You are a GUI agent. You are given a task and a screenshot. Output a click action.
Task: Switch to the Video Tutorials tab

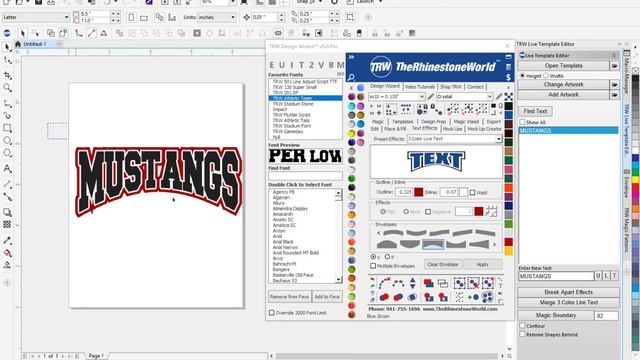click(420, 87)
